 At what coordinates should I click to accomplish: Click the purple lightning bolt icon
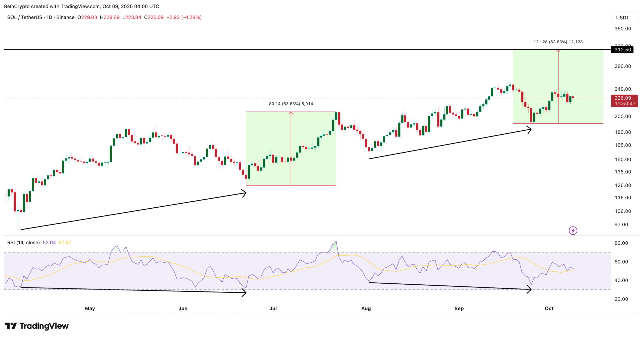click(573, 230)
